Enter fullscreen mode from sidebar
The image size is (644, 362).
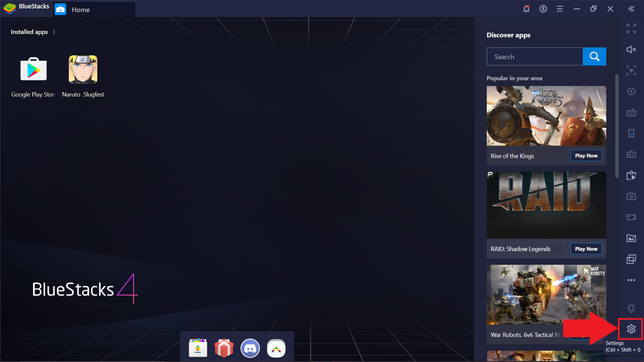tap(631, 29)
